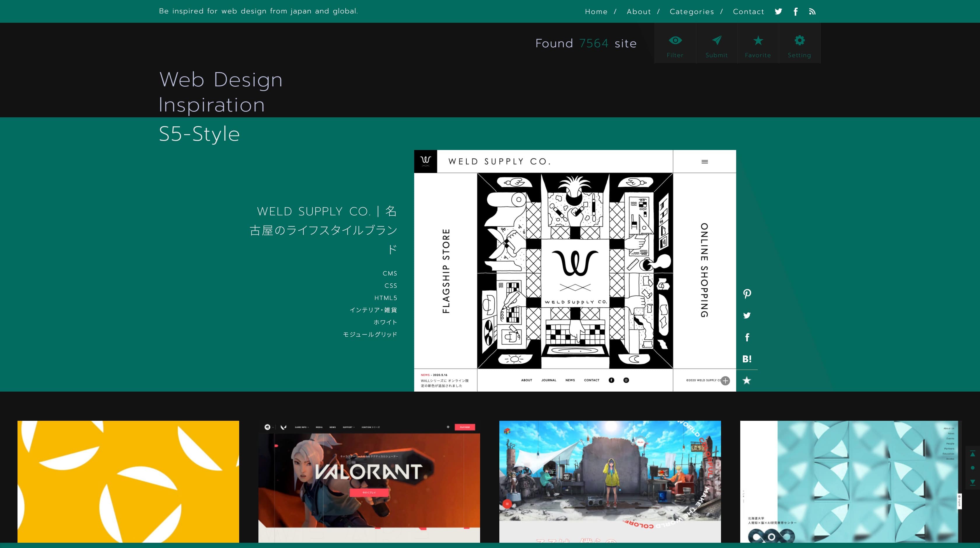980x548 pixels.
Task: Bookmark featured site with Hatena B! icon
Action: pos(747,359)
